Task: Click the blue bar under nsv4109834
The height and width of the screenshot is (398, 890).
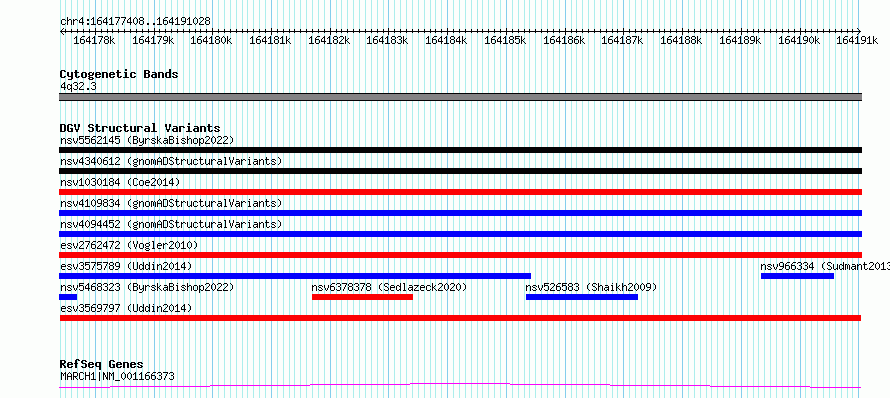Action: (460, 213)
